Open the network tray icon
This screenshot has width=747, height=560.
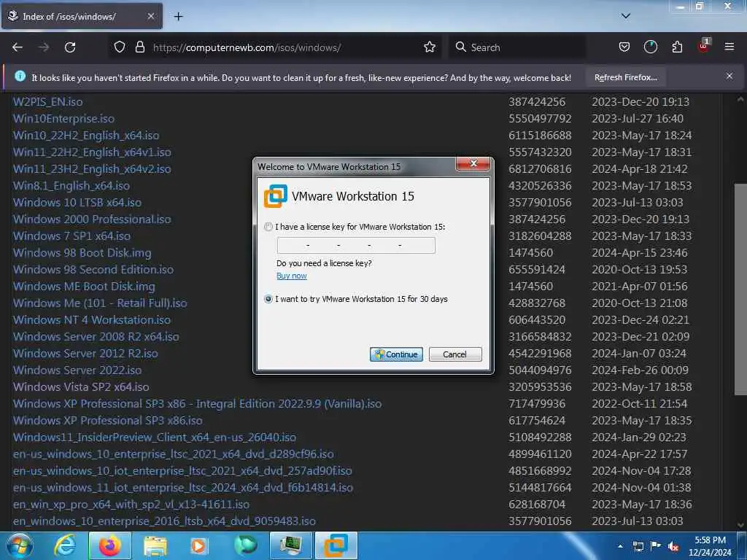pyautogui.click(x=638, y=546)
